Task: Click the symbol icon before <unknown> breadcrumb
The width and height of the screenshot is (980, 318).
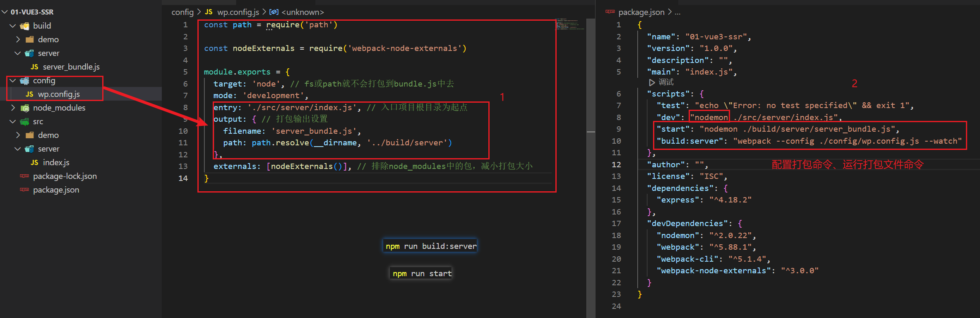Action: click(x=274, y=12)
